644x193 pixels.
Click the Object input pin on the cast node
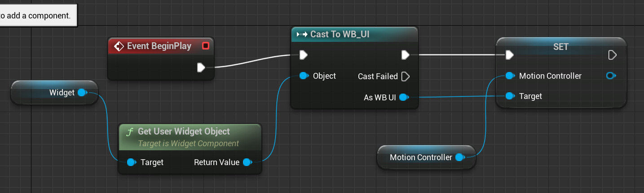304,76
